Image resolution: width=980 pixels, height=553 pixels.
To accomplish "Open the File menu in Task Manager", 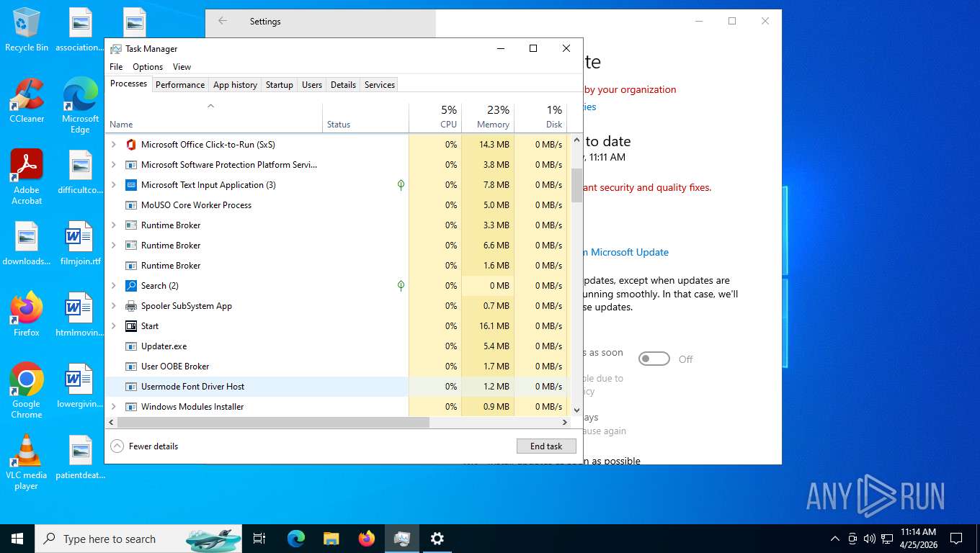I will point(116,67).
